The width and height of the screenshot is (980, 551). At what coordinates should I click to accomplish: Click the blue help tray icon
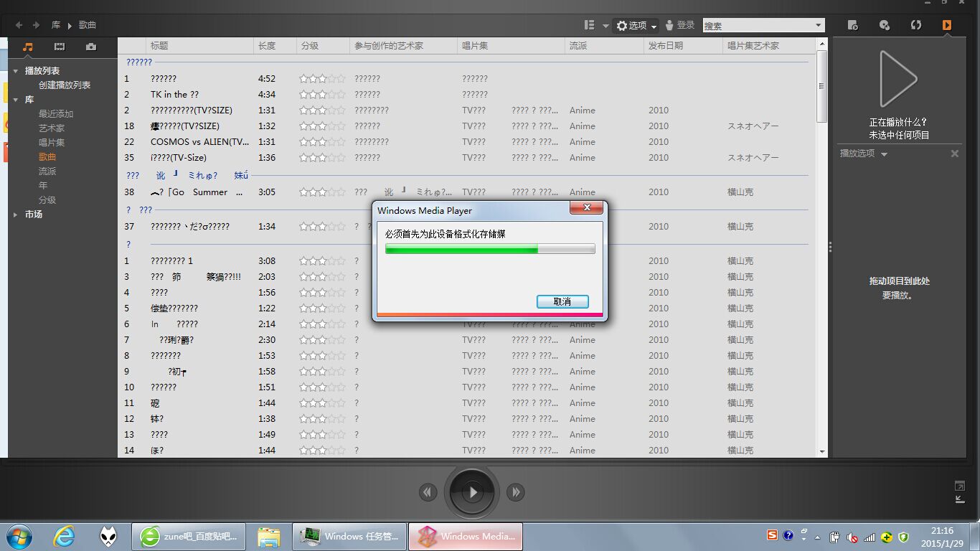click(x=788, y=535)
